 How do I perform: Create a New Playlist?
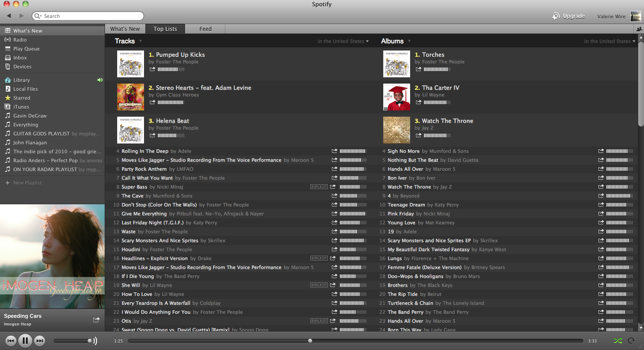pyautogui.click(x=27, y=183)
